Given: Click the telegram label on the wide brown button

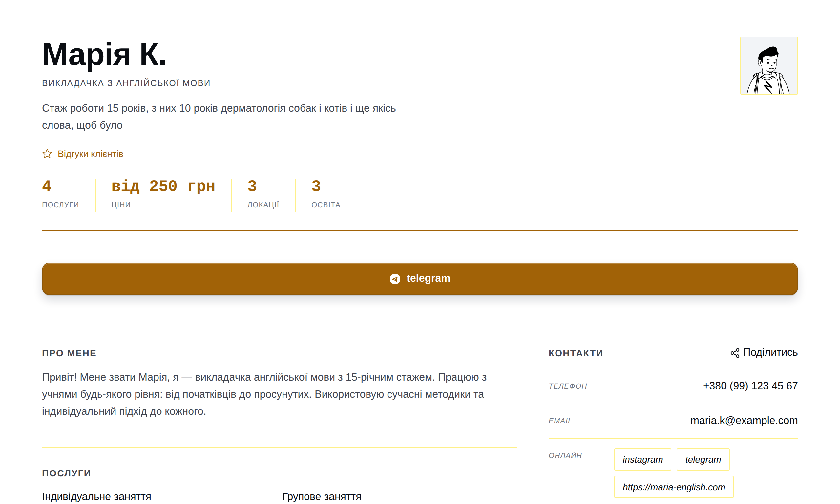Looking at the screenshot, I should tap(428, 278).
